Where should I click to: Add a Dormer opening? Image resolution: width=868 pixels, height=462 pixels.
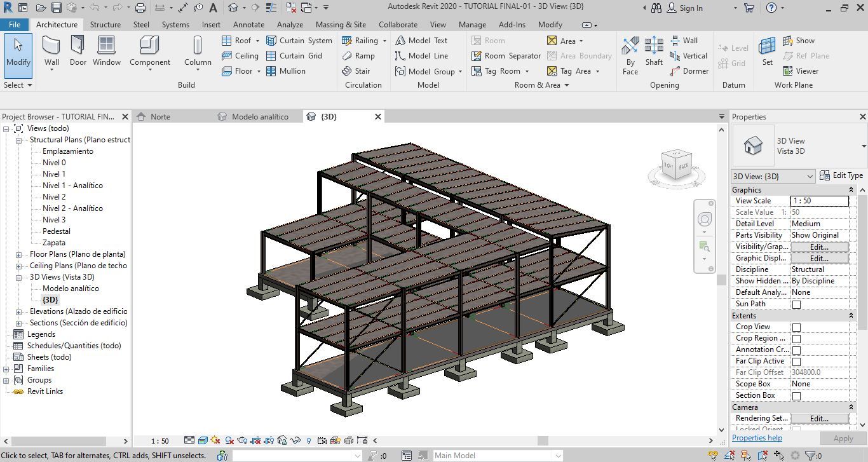[689, 71]
